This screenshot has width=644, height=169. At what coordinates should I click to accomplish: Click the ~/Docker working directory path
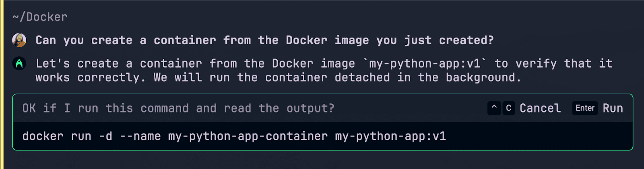40,17
